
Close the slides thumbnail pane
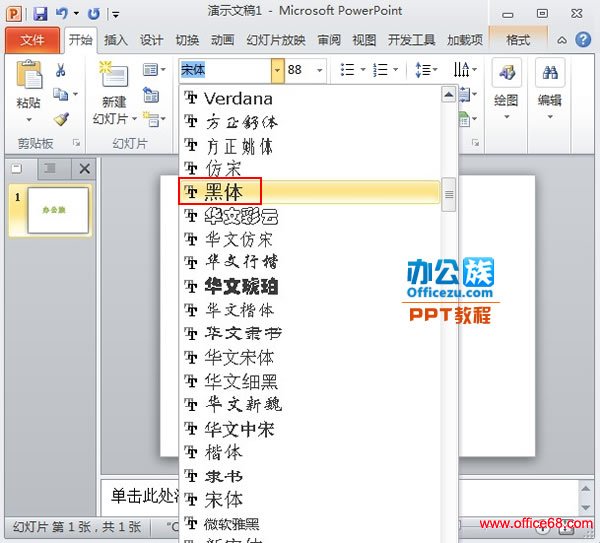tap(85, 169)
